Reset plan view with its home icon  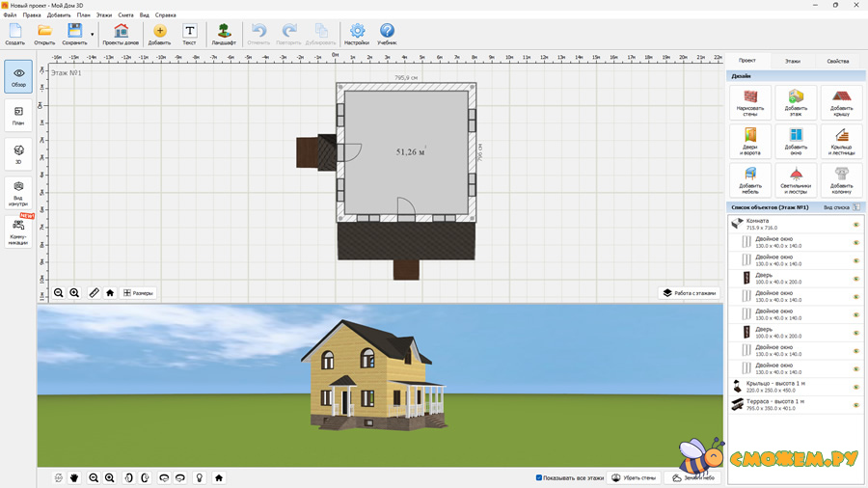click(110, 292)
